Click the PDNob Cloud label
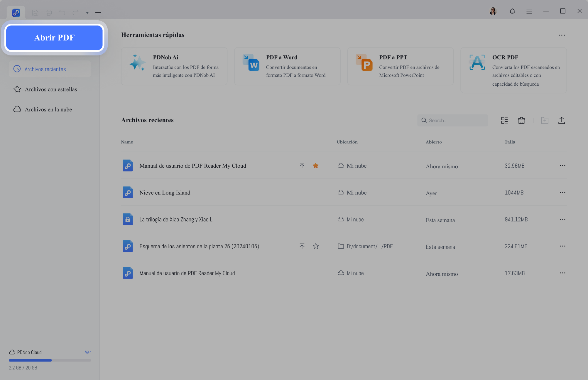 click(x=29, y=352)
